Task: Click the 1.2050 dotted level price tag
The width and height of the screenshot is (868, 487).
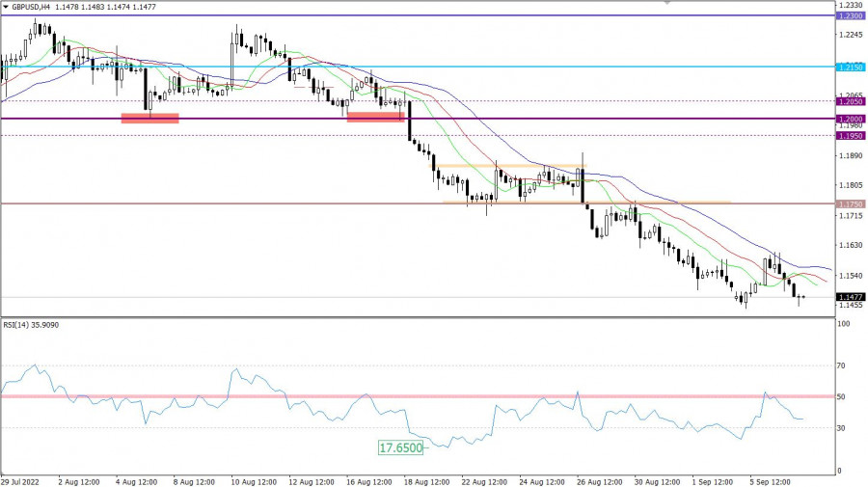Action: pyautogui.click(x=850, y=101)
